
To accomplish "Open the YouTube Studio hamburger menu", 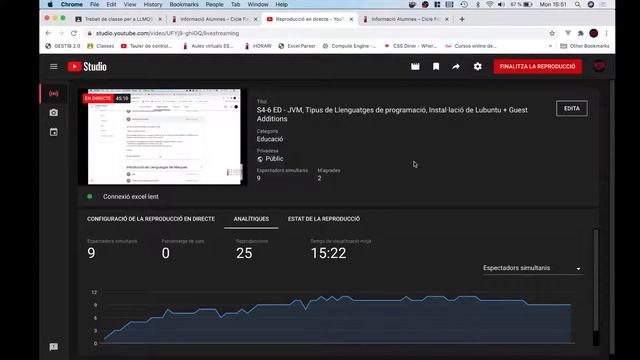I will coord(53,67).
